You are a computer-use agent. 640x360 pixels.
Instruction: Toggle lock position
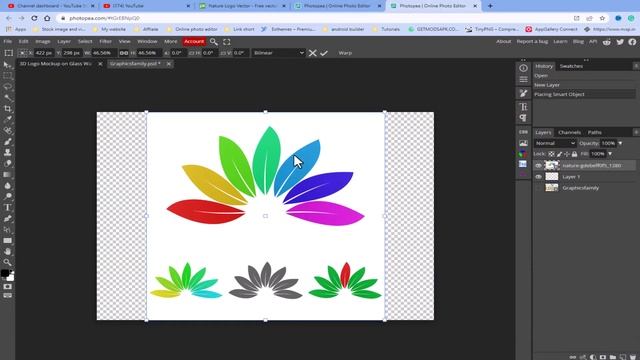(x=567, y=154)
